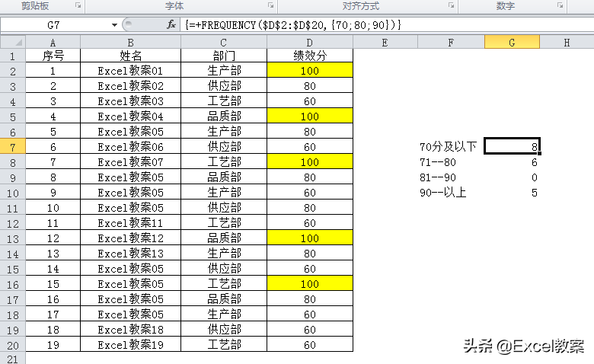
Task: Expand the Name Box dropdown arrow
Action: [114, 25]
